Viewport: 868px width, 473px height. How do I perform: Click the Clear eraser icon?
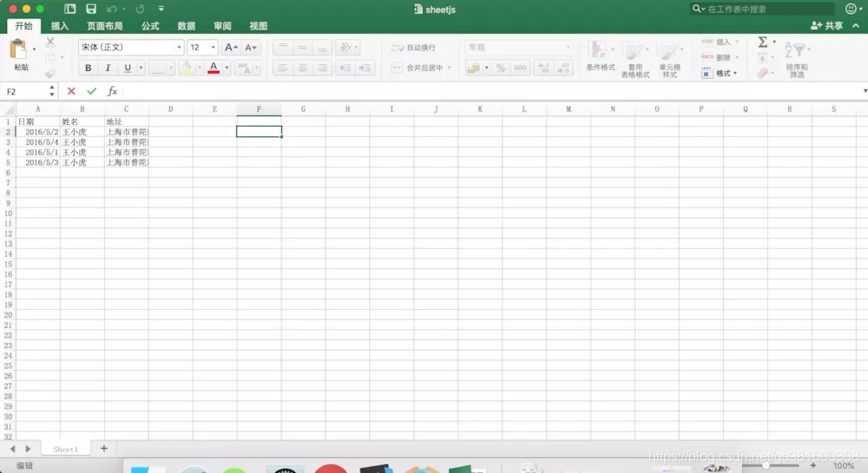(x=762, y=73)
